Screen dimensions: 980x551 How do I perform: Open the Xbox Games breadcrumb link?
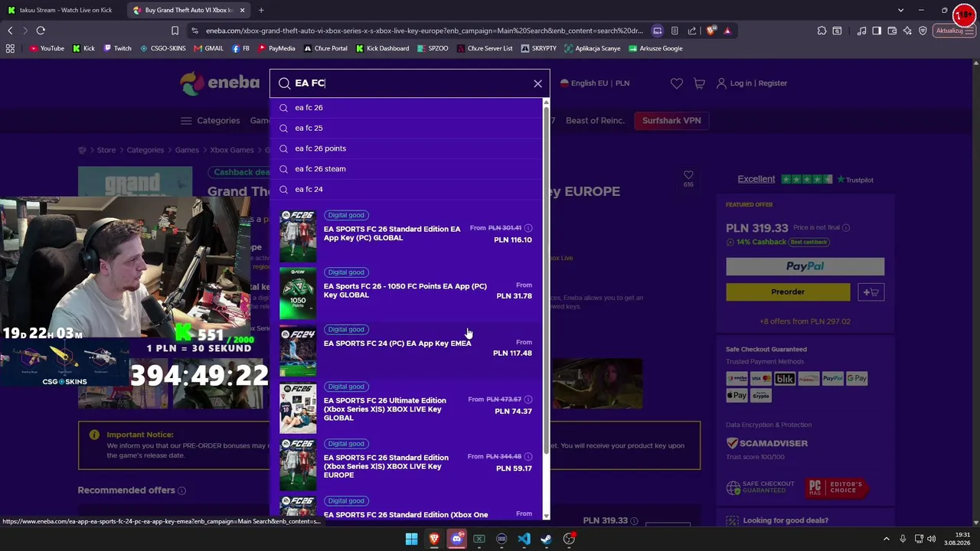click(x=231, y=150)
